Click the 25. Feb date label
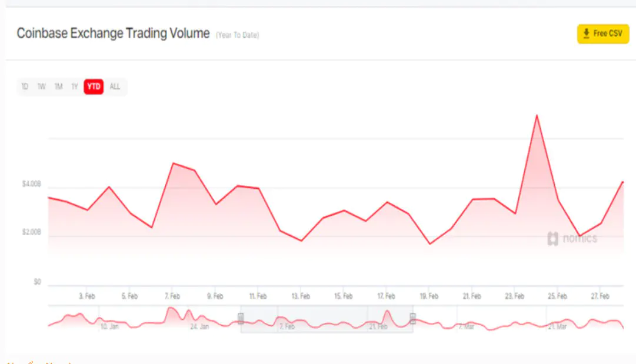 click(557, 296)
